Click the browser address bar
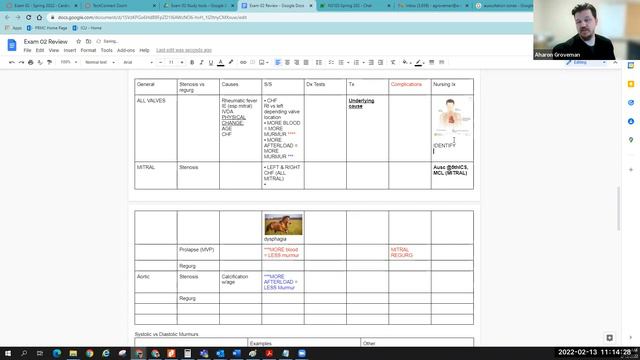The width and height of the screenshot is (640, 360). (290, 18)
